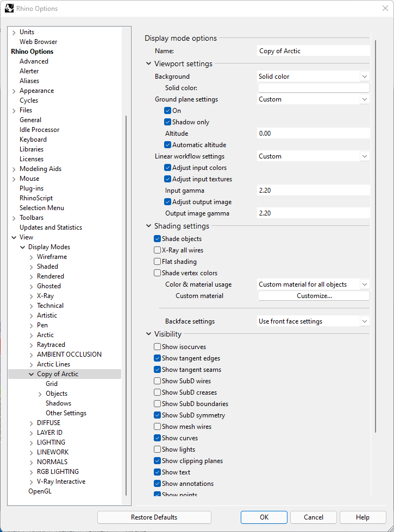The image size is (394, 532).
Task: Open Linear workflow settings dropdown
Action: [313, 156]
